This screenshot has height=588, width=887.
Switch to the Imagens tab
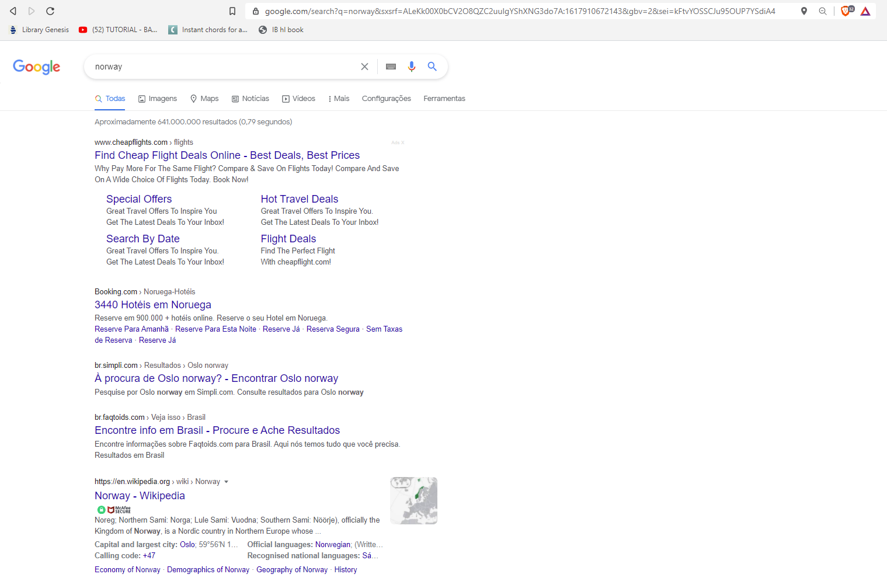(158, 99)
